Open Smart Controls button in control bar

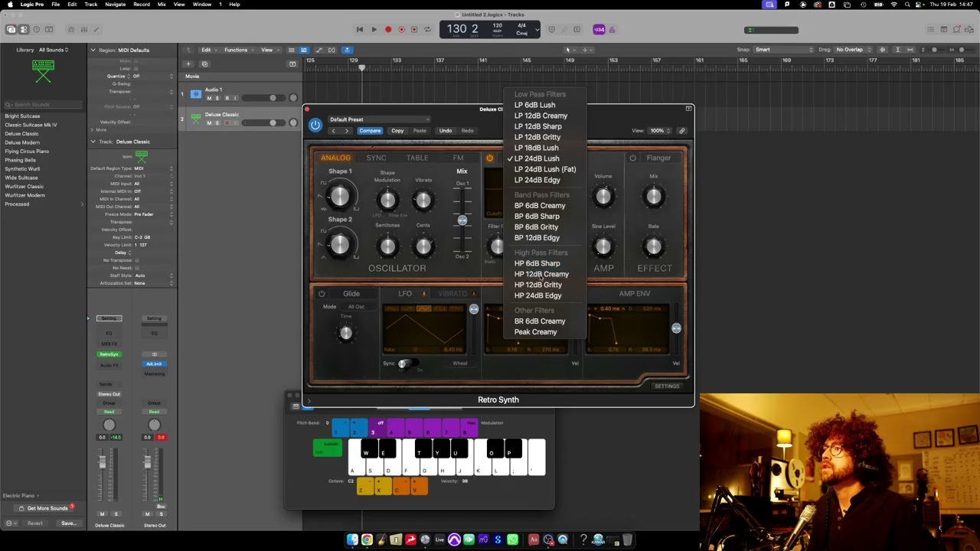pyautogui.click(x=71, y=30)
